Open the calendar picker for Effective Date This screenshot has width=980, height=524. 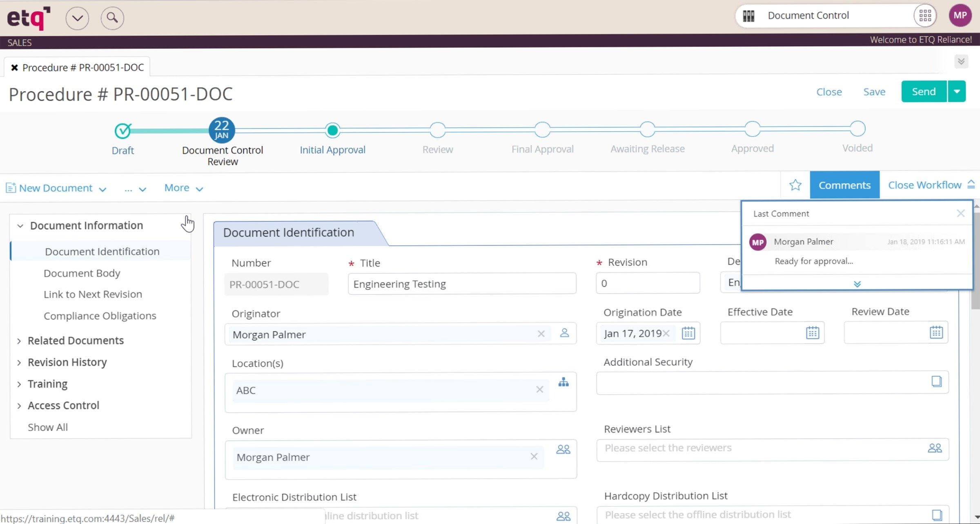coord(813,333)
